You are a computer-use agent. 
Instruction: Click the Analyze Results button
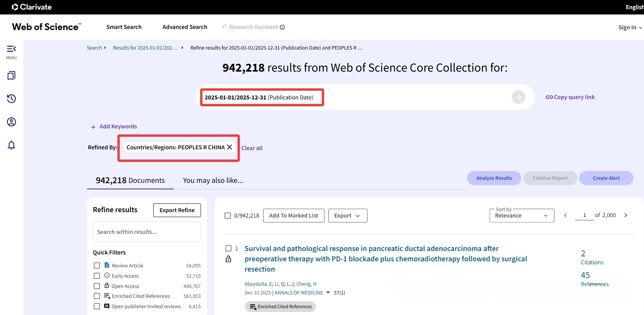pos(494,178)
